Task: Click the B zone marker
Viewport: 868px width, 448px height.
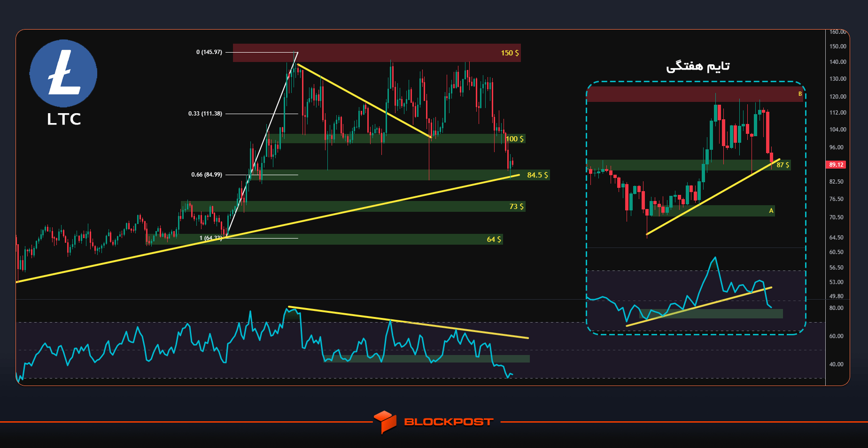Action: coord(800,94)
